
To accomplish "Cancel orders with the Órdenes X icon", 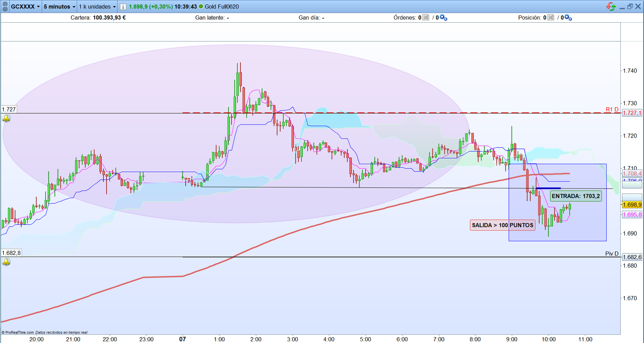I will click(426, 17).
